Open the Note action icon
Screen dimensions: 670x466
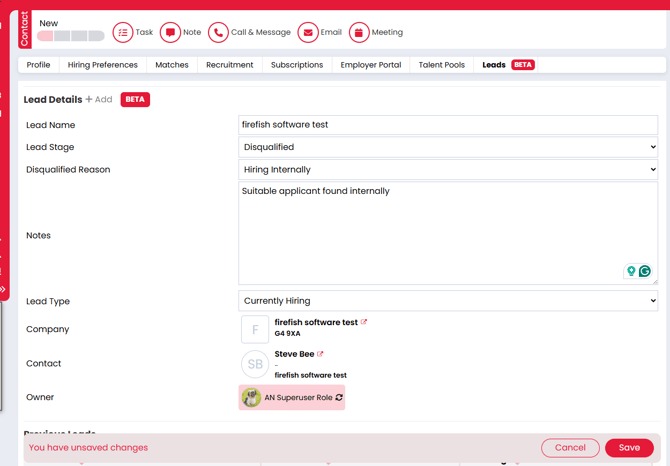point(171,33)
